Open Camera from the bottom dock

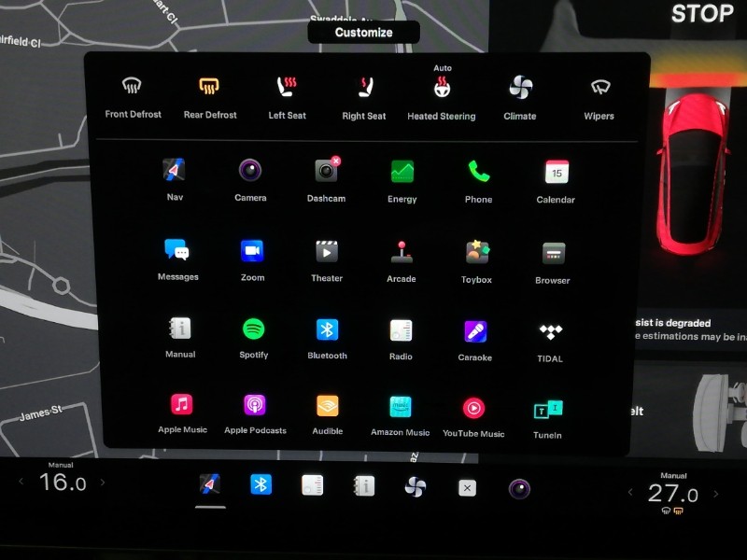click(519, 488)
